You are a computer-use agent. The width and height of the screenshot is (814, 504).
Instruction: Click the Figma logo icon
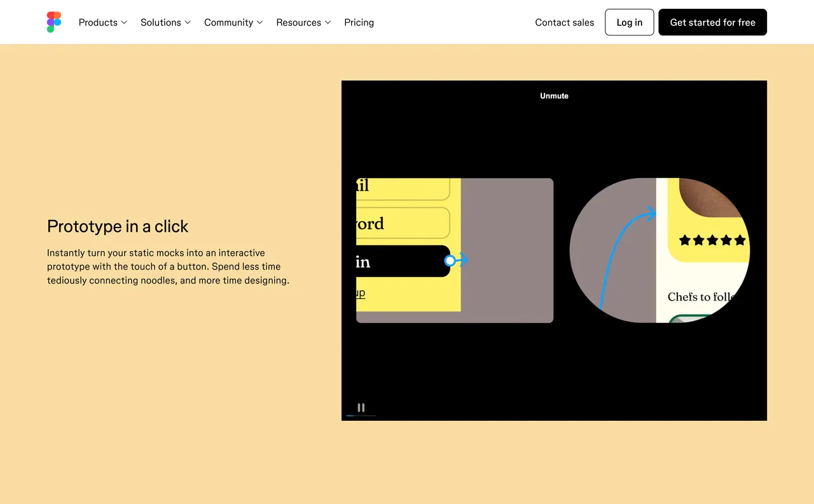click(x=53, y=22)
